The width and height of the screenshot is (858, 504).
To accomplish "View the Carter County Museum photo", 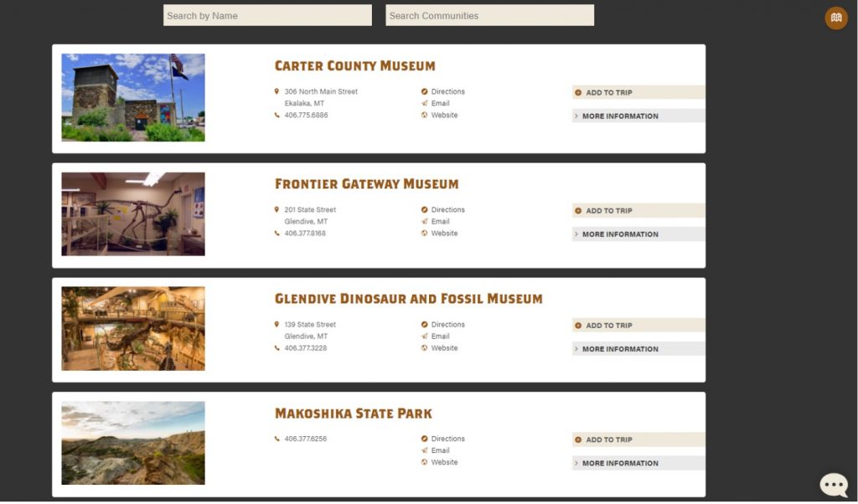I will 133,97.
